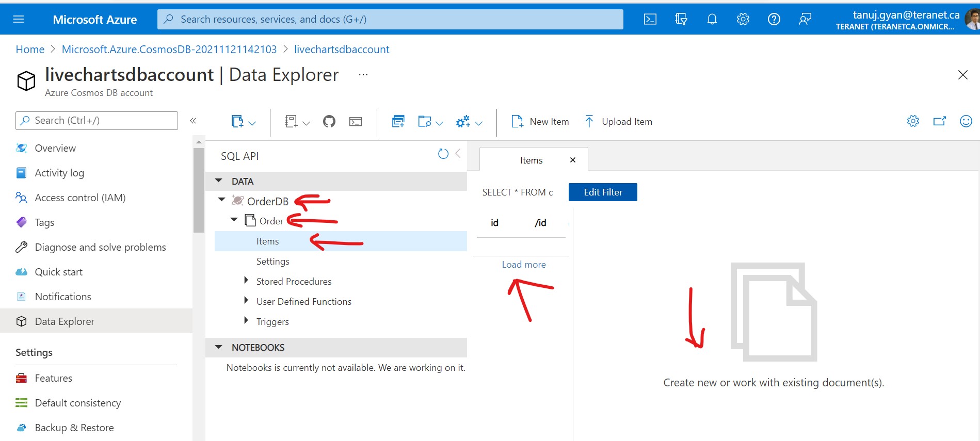Click the OrderDB database icon
This screenshot has height=441, width=980.
pyautogui.click(x=237, y=201)
